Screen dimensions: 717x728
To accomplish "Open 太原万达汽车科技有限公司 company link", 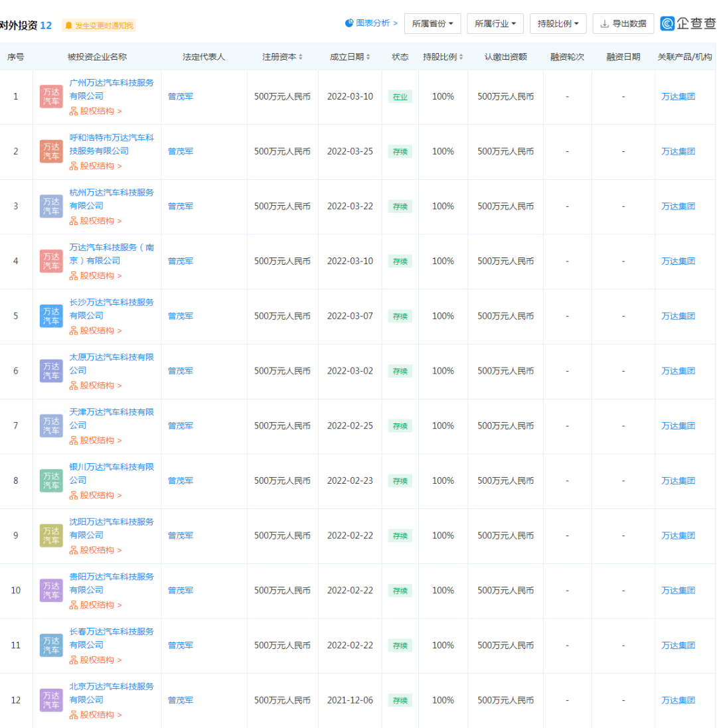I will click(112, 364).
